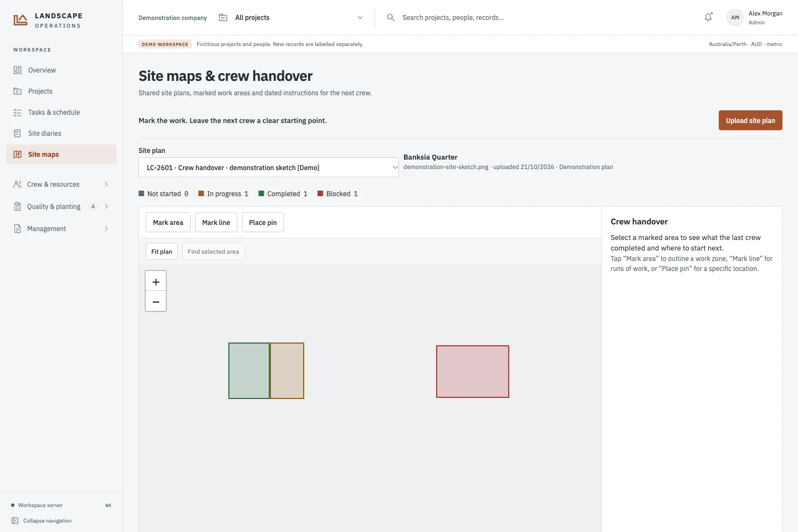This screenshot has width=798, height=532.
Task: Click the Site diaries notebook icon
Action: pyautogui.click(x=18, y=134)
